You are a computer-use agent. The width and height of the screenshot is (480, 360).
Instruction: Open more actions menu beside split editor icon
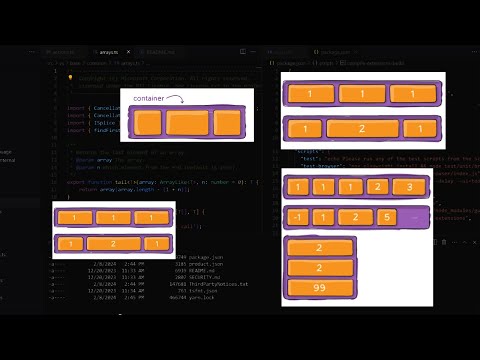click(x=253, y=52)
